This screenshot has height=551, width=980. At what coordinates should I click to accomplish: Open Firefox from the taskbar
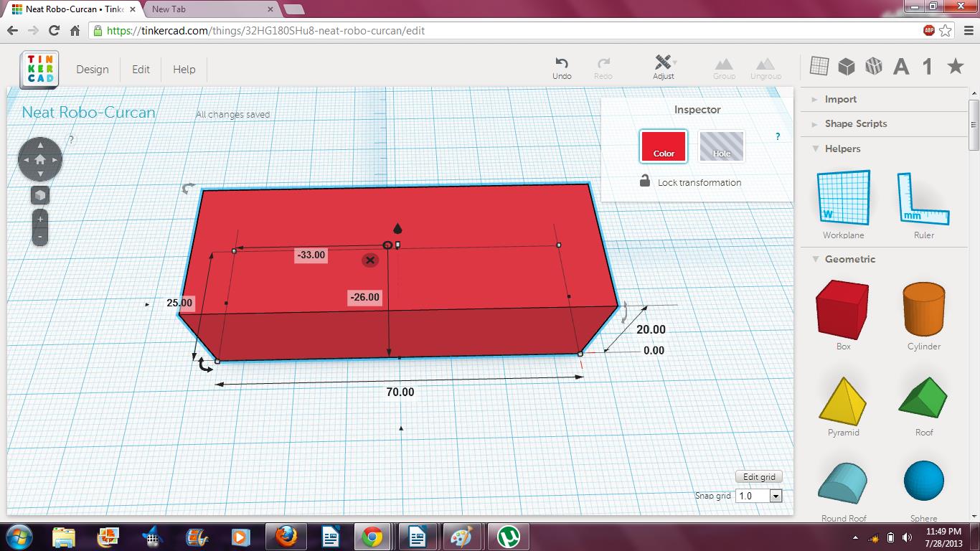286,537
